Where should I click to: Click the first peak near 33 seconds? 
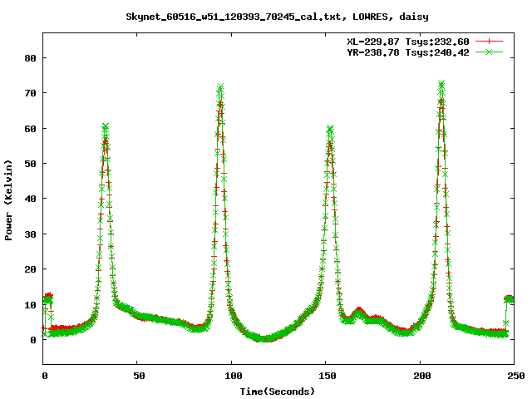pos(106,127)
